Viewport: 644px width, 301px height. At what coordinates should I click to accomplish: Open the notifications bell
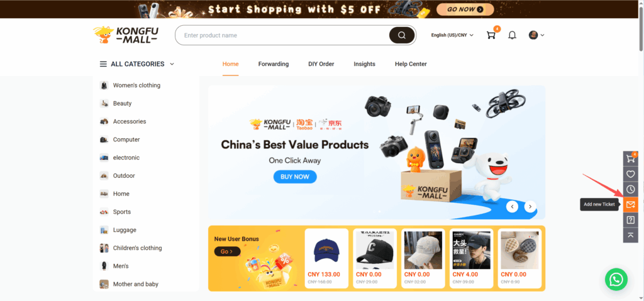512,35
